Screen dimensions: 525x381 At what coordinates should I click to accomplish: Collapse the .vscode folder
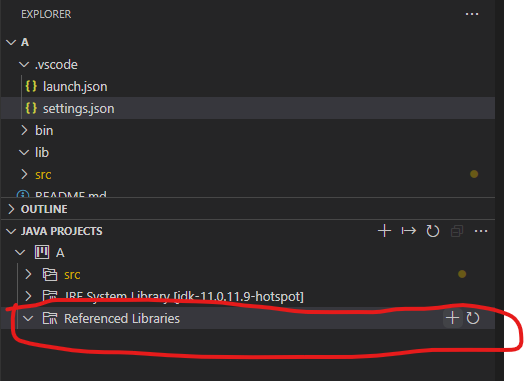point(24,64)
